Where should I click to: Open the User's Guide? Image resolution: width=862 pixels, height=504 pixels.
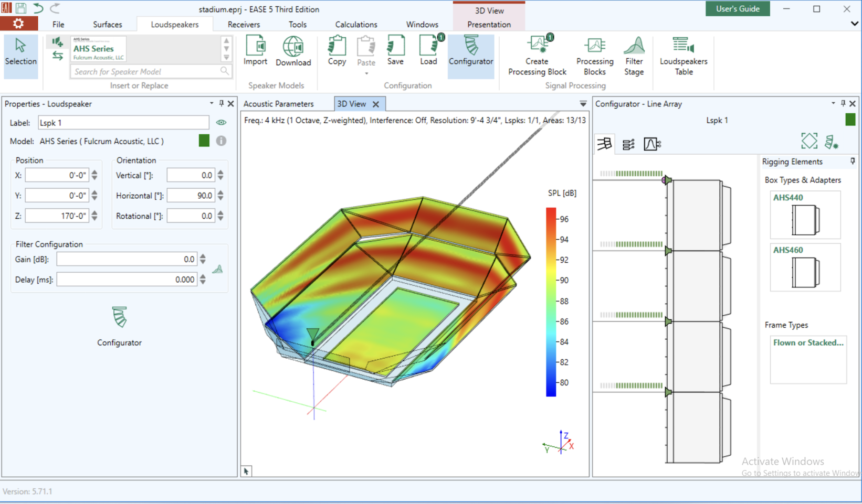pos(737,9)
